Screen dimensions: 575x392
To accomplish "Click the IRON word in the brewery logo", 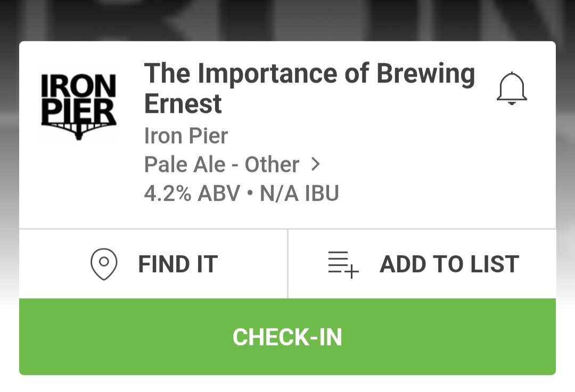I will [x=79, y=86].
